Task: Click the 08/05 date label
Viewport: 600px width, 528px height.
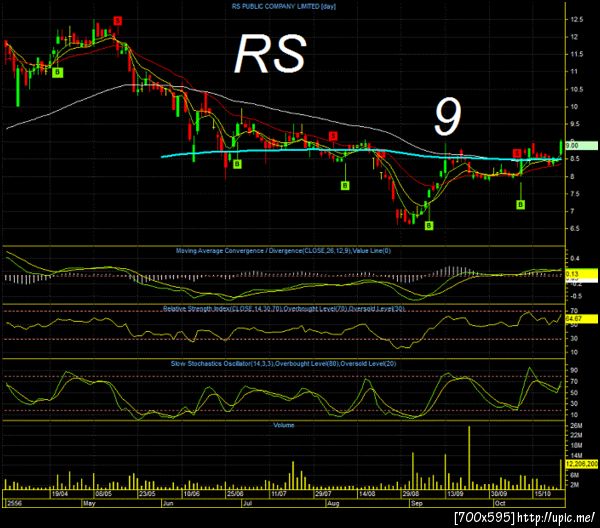Action: coord(104,494)
